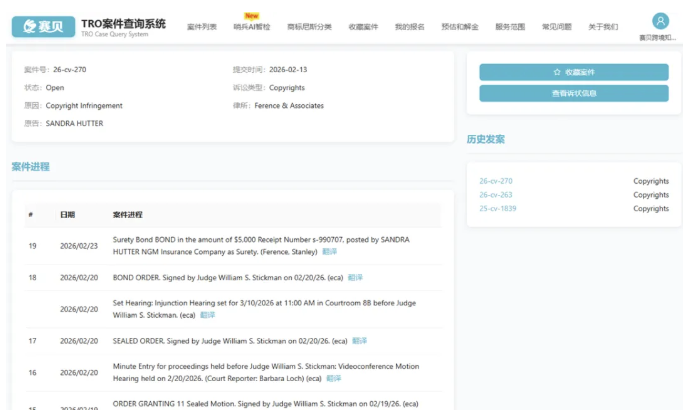Translate the Surety Bond entry 19

pos(330,251)
